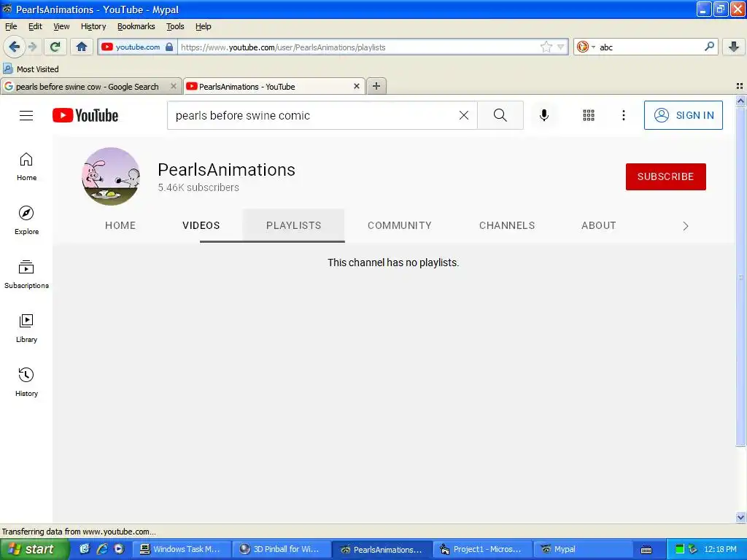This screenshot has height=560, width=747.
Task: Open the Bookmarks menu
Action: [x=136, y=26]
